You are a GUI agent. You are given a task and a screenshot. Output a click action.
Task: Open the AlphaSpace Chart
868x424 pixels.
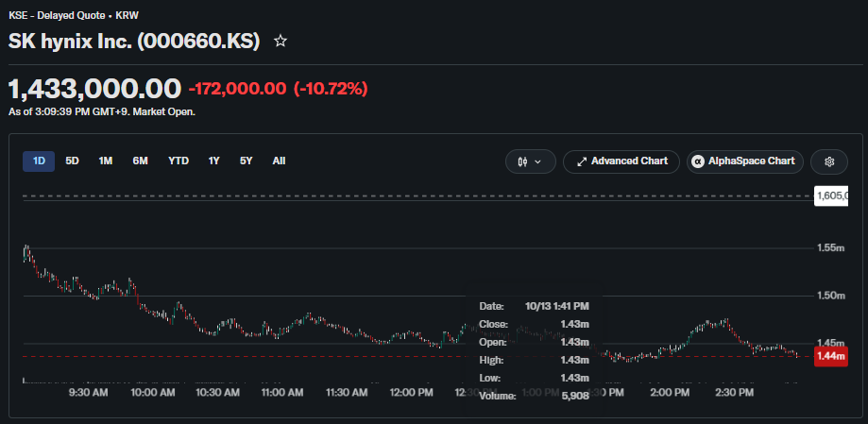[744, 161]
